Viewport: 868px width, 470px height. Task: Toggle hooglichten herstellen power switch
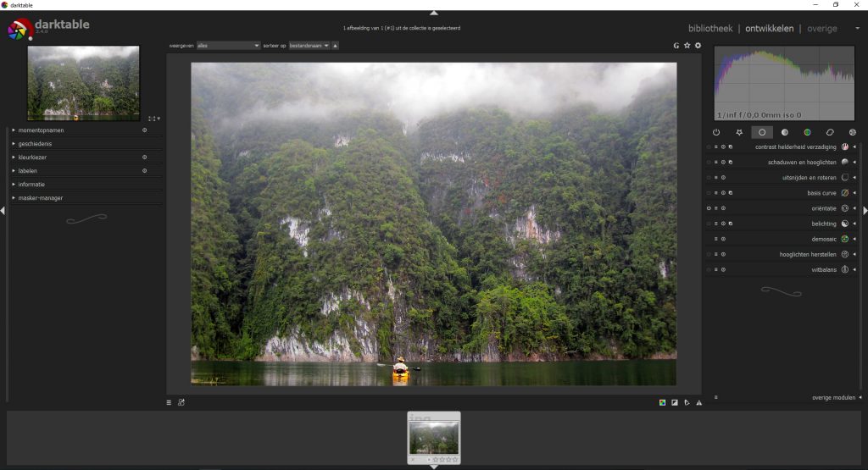(709, 254)
